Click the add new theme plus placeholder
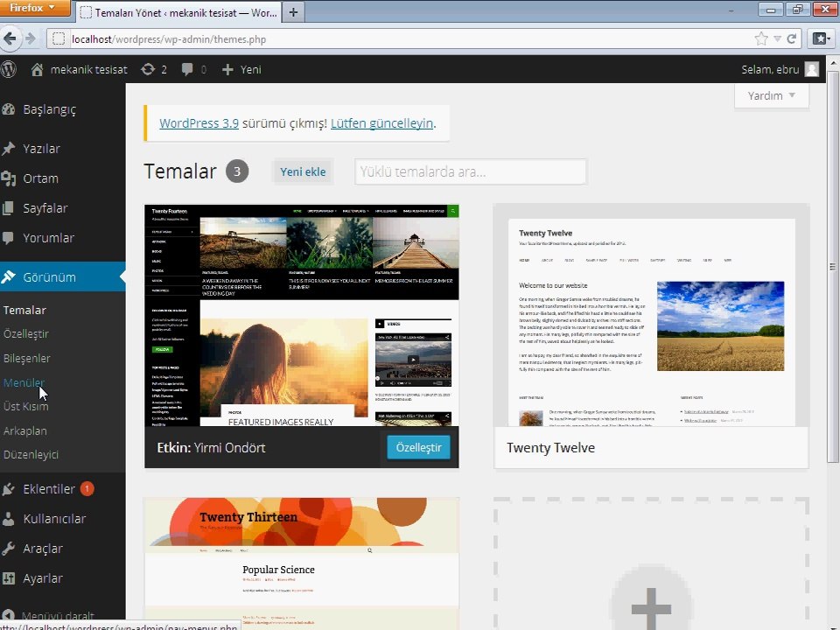The image size is (840, 630). tap(651, 563)
